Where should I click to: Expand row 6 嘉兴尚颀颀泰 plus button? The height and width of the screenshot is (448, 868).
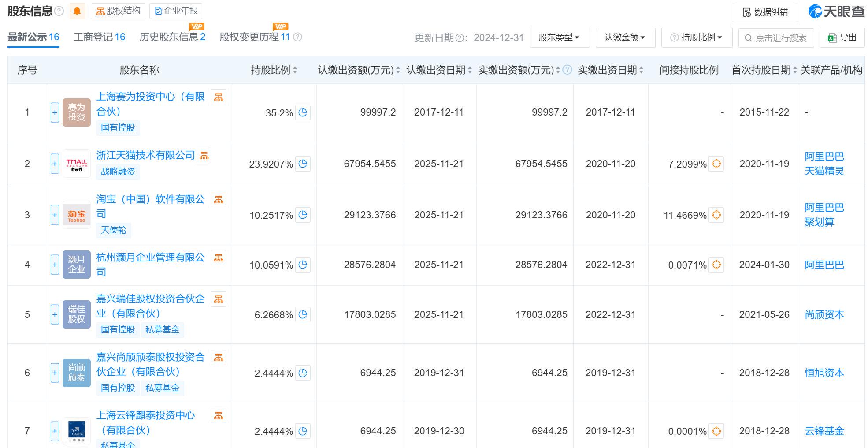[x=55, y=373]
